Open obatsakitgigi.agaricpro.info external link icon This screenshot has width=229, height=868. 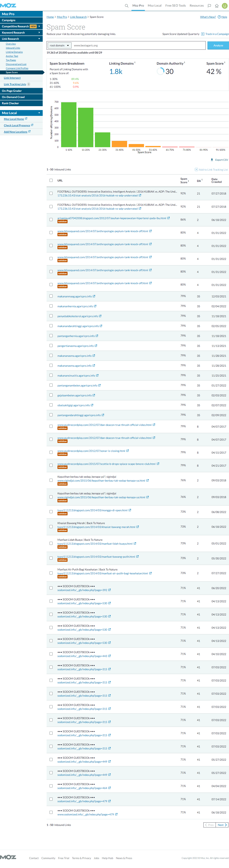point(92,405)
